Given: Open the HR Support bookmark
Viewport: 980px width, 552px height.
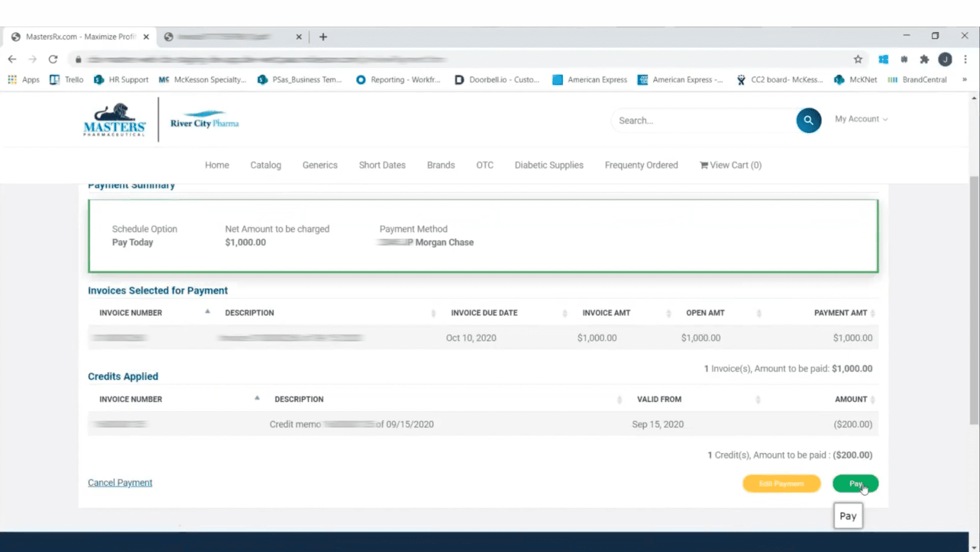Looking at the screenshot, I should [121, 80].
